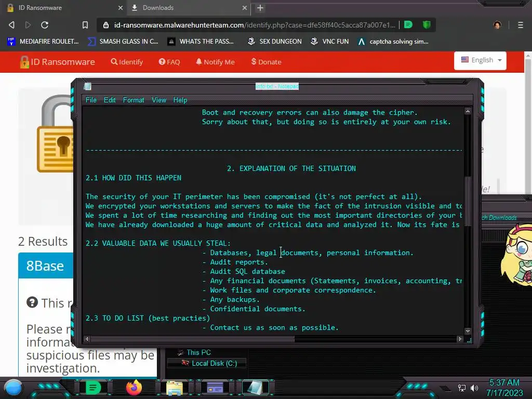Image resolution: width=532 pixels, height=399 pixels.
Task: Click the network icon in the system tray
Action: pyautogui.click(x=461, y=388)
